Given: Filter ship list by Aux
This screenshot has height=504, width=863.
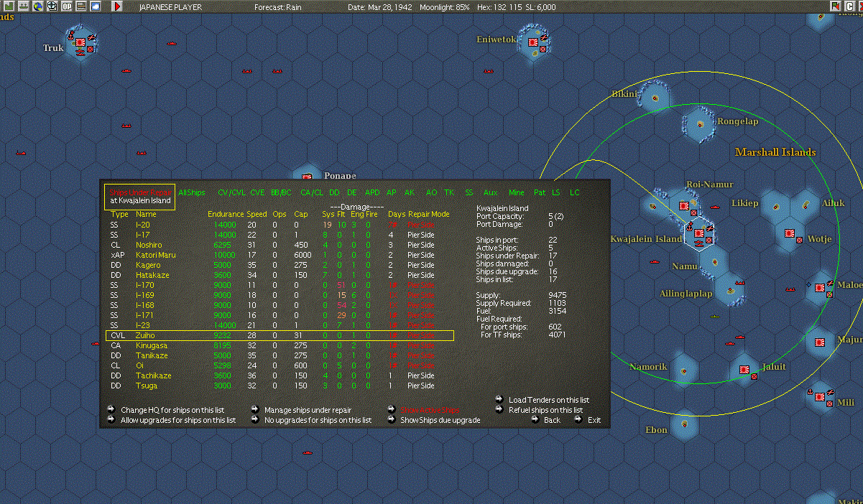Looking at the screenshot, I should pyautogui.click(x=490, y=192).
